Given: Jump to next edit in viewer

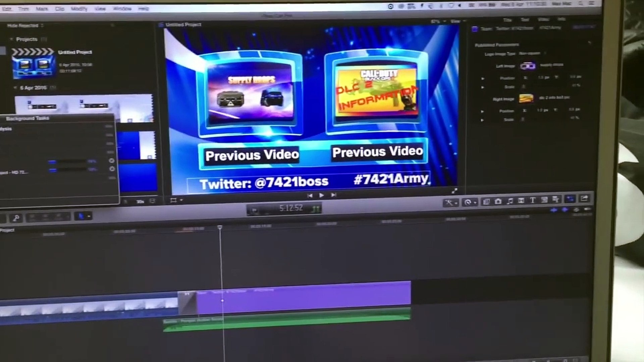Looking at the screenshot, I should [333, 195].
